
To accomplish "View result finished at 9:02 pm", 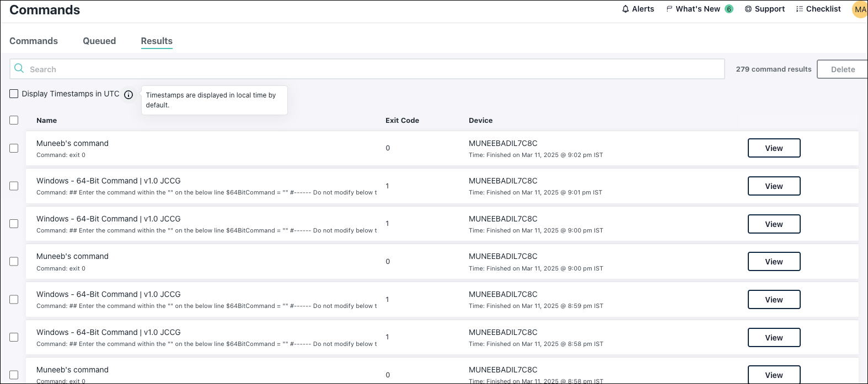I will 774,148.
